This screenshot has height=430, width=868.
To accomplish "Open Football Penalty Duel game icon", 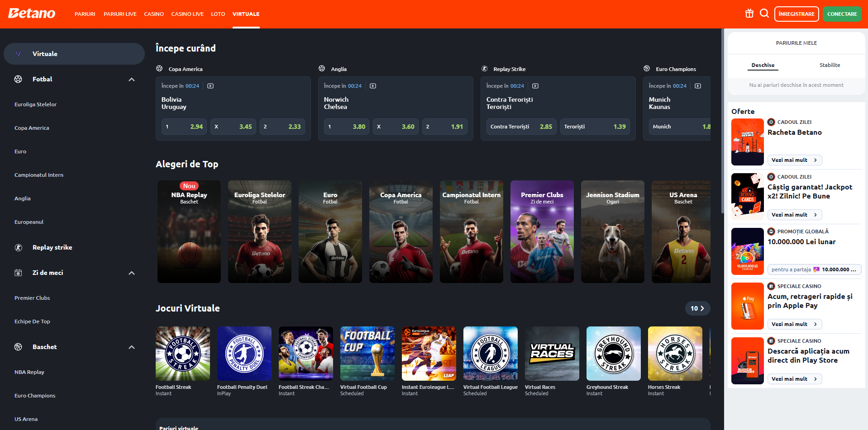I will coord(244,354).
